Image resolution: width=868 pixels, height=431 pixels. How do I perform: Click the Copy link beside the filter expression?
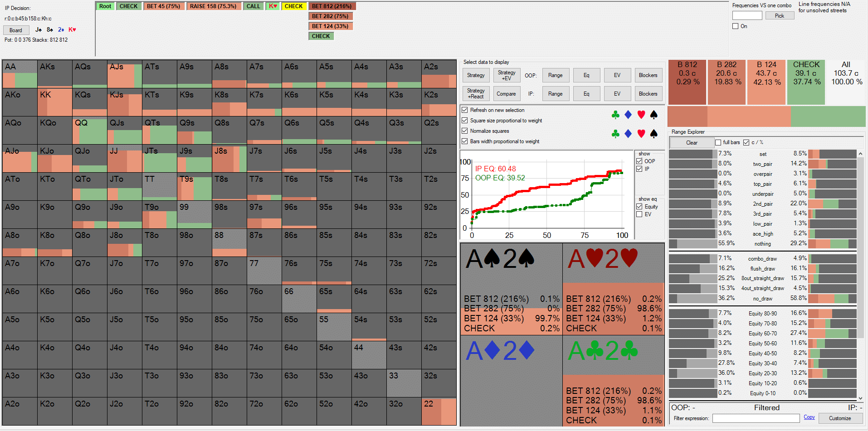click(809, 417)
